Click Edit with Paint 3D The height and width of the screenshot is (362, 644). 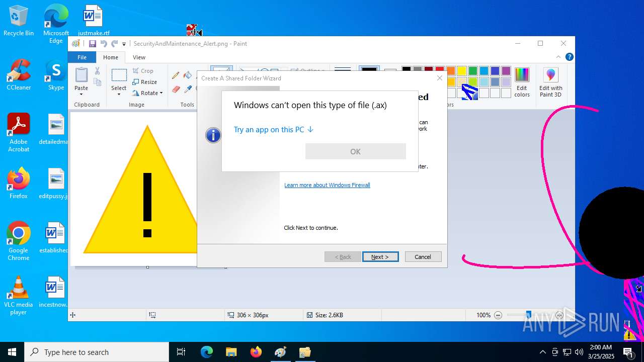551,82
